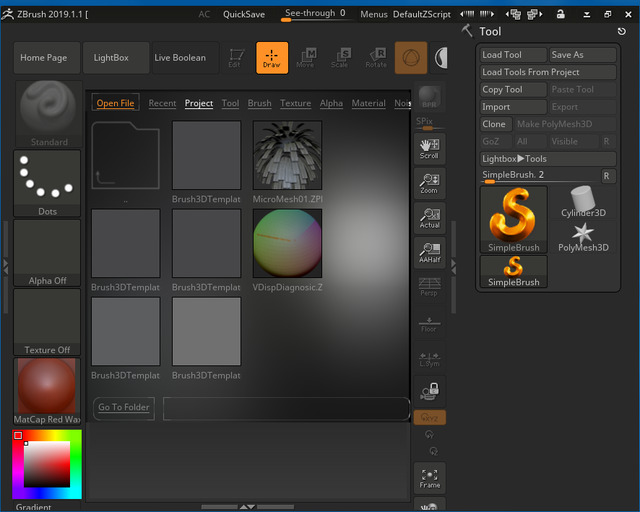Select the Scale transform icon
640x512 pixels.
pos(340,58)
